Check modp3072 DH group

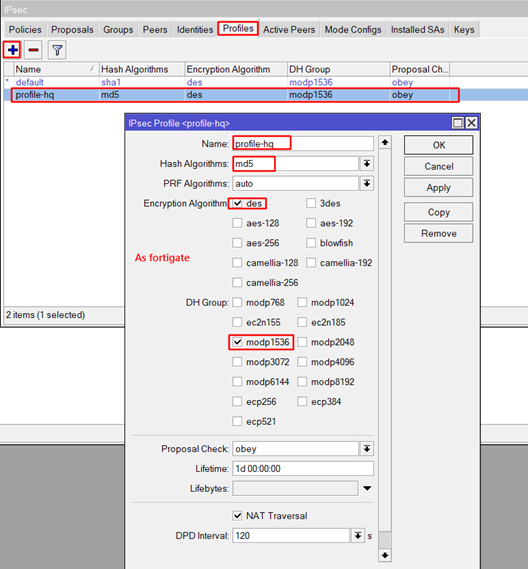(237, 362)
